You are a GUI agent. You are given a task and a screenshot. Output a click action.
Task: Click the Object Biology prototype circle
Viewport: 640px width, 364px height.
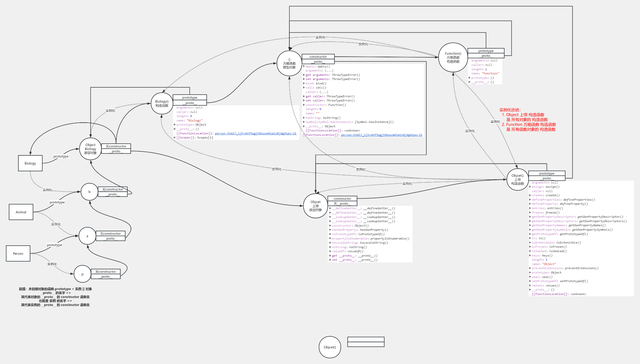90,149
